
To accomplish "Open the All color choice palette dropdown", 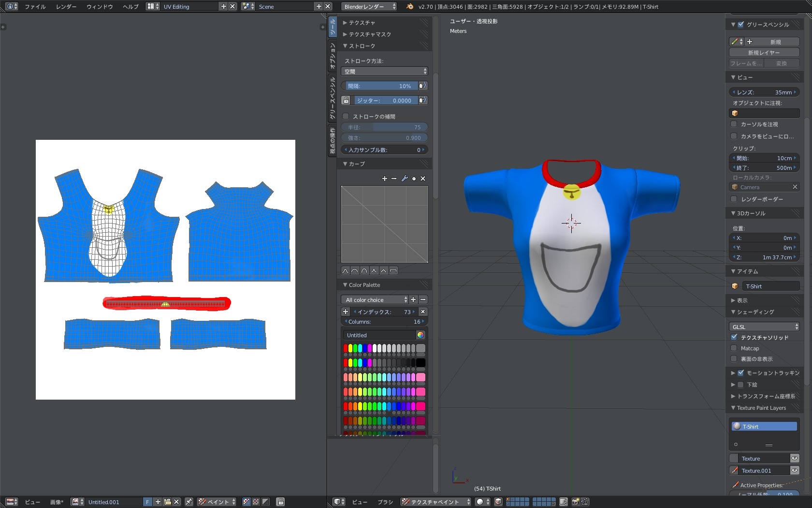I will pos(375,300).
